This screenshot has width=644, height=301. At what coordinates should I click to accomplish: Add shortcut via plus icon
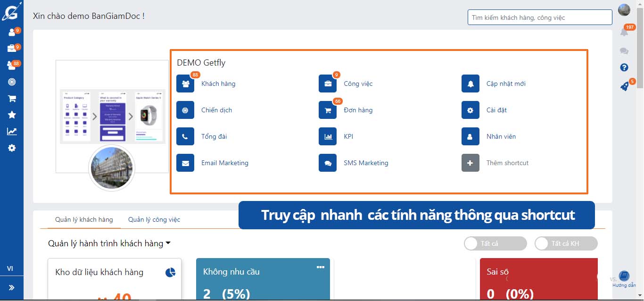coord(471,163)
